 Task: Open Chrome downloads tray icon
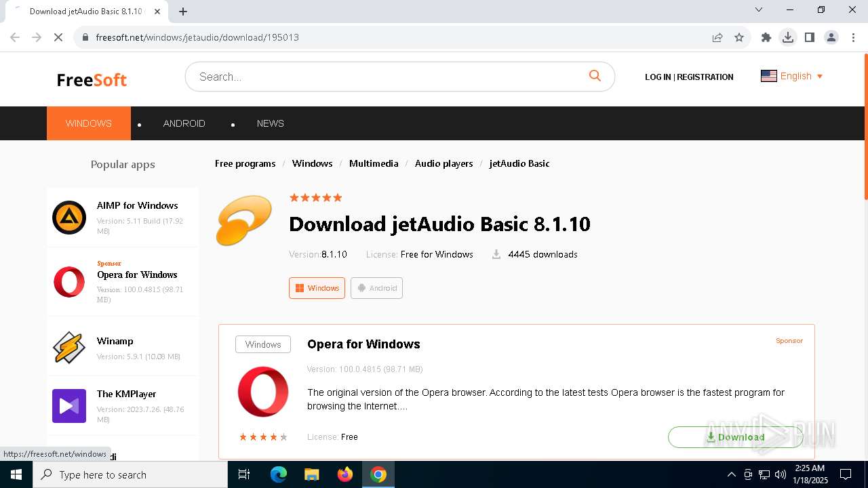point(788,37)
